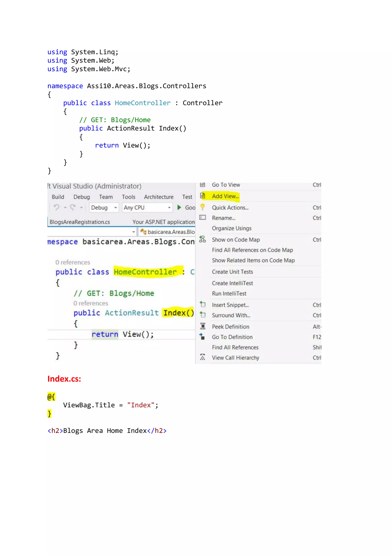Click the Redo toolbar icon
Screen dimensions: 392x555
[x=73, y=207]
